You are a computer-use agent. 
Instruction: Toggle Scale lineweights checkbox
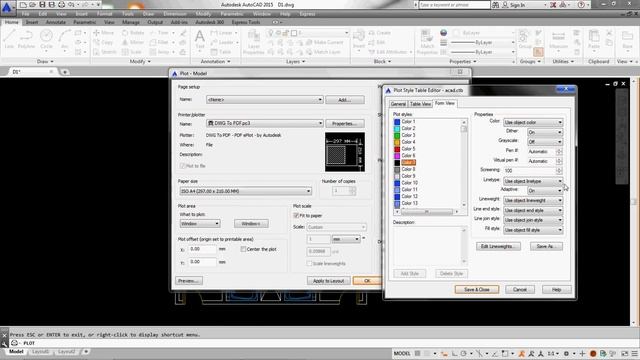(x=309, y=264)
